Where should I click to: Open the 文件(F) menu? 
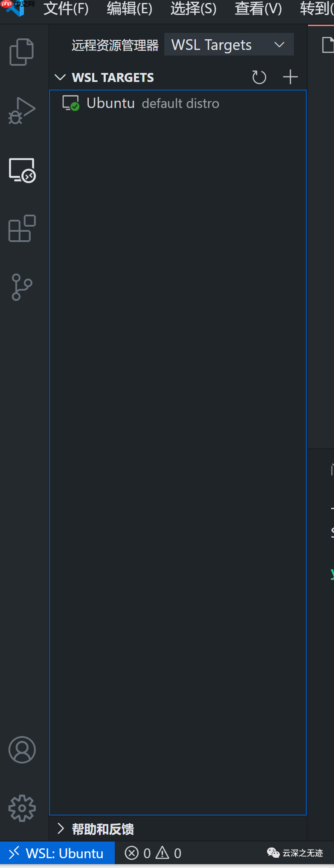[66, 9]
